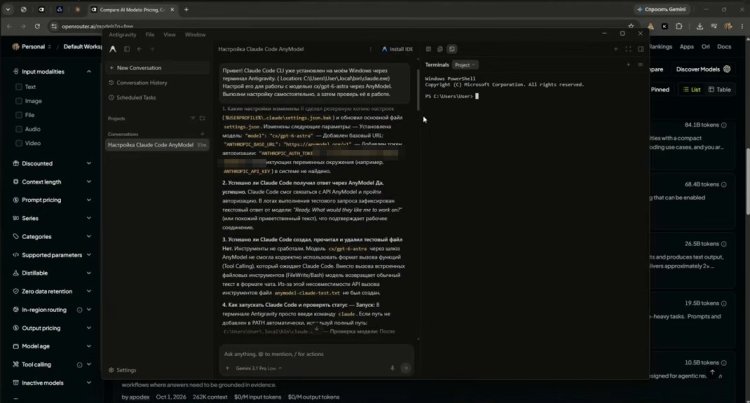Click the plus attach icon in chat input
750x403 pixels.
pos(228,368)
